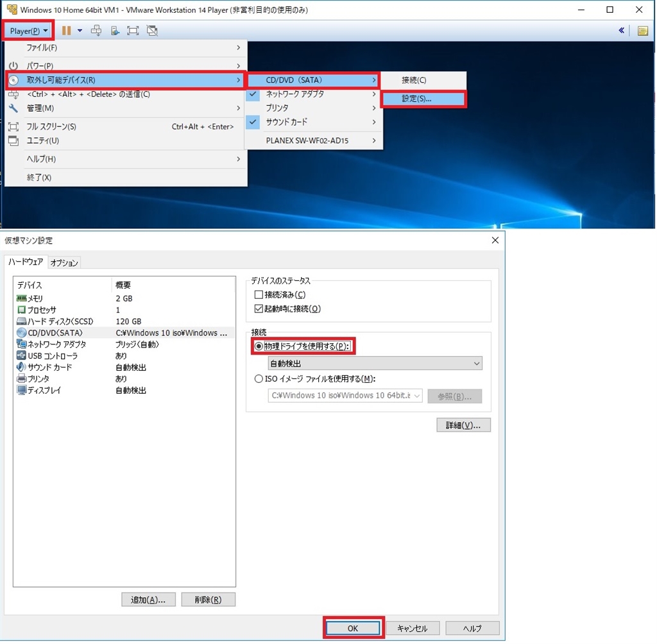Screen dimensions: 657x644
Task: Click the memory chip icon beside メモリ
Action: (21, 298)
